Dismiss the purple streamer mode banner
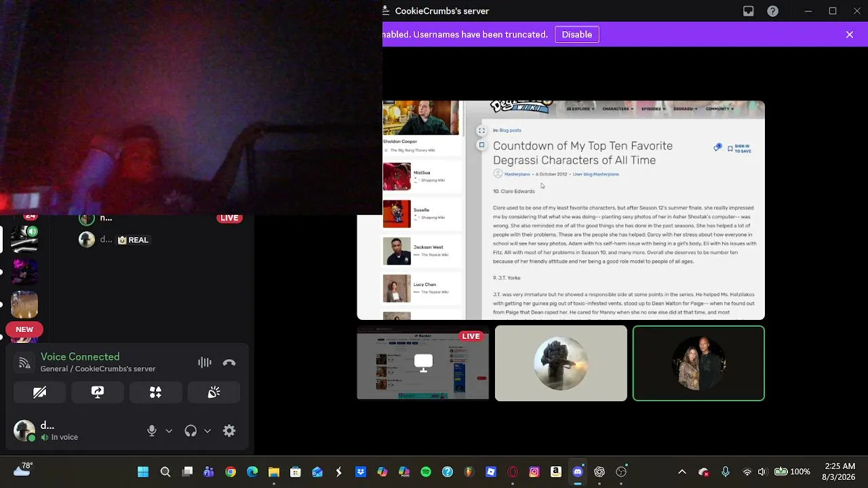The width and height of the screenshot is (868, 488). pos(850,35)
